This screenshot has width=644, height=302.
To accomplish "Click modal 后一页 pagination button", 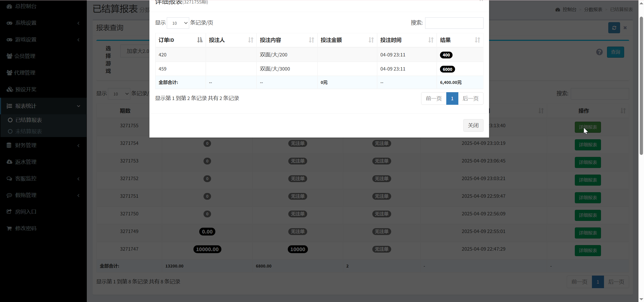I will click(470, 98).
